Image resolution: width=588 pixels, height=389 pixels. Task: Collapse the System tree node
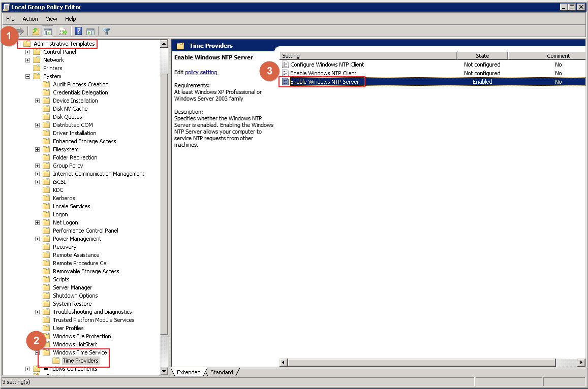[x=28, y=77]
